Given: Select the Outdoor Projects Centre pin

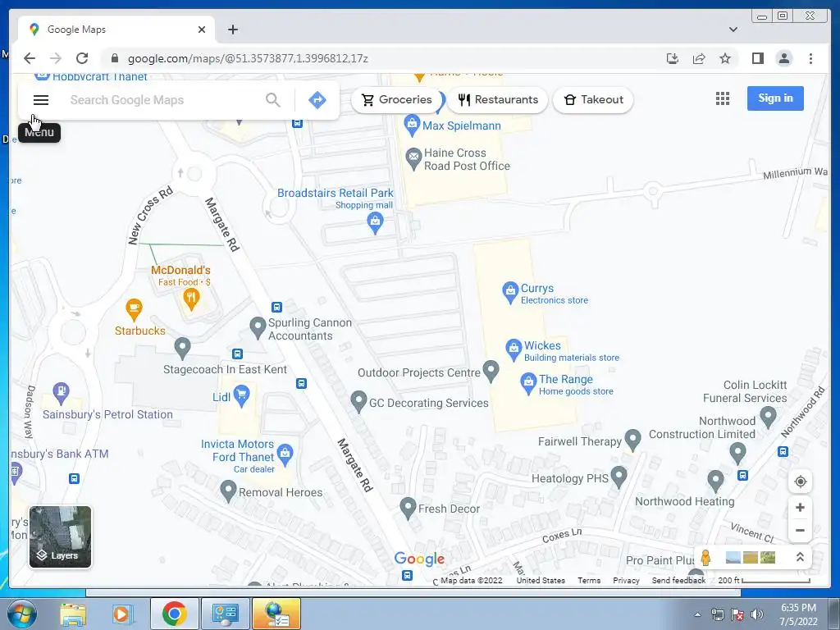Looking at the screenshot, I should click(x=491, y=371).
